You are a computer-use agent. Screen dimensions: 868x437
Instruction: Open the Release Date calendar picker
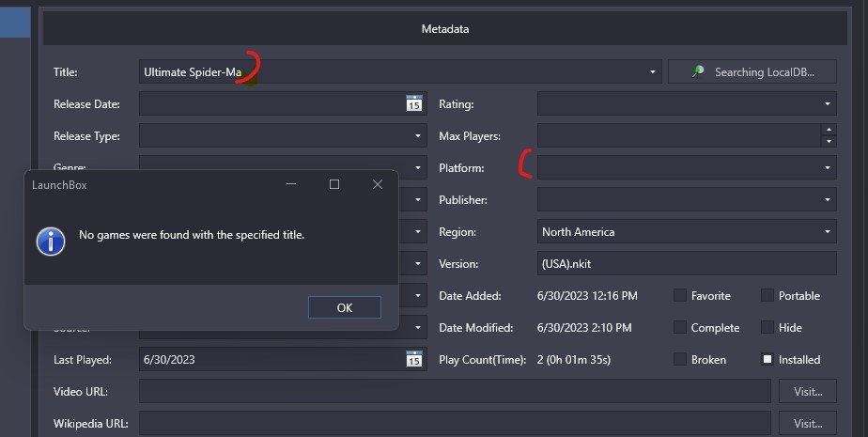point(414,103)
